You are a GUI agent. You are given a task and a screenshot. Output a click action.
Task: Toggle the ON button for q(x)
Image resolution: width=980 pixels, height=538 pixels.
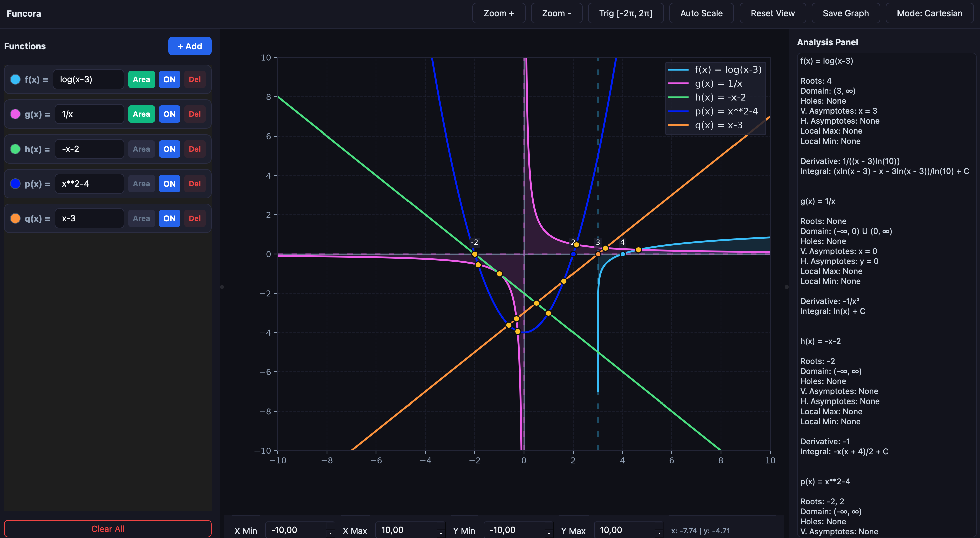(169, 218)
